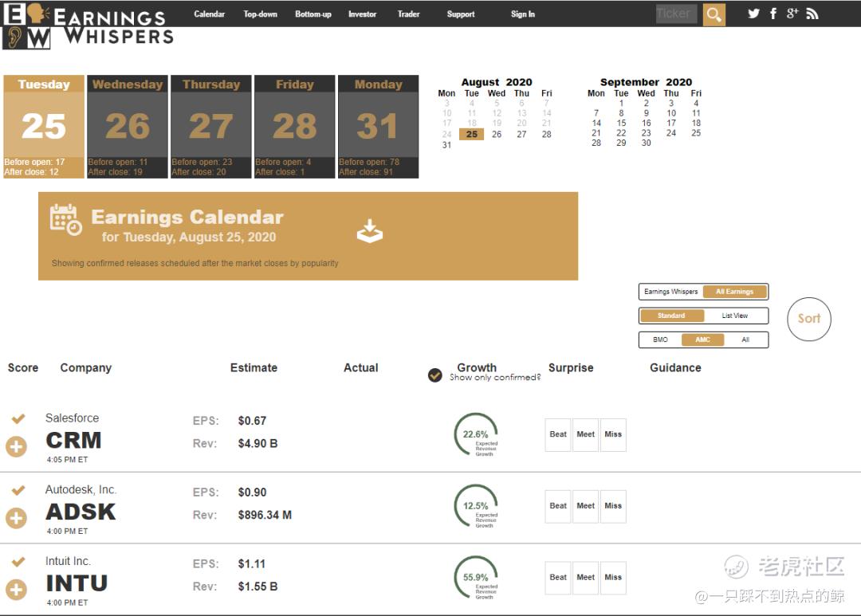Click the Earnings Whispers logo
This screenshot has width=861, height=616.
(x=88, y=26)
